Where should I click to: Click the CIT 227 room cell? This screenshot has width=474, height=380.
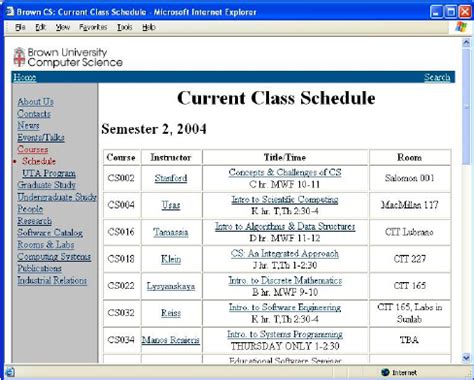tap(410, 259)
